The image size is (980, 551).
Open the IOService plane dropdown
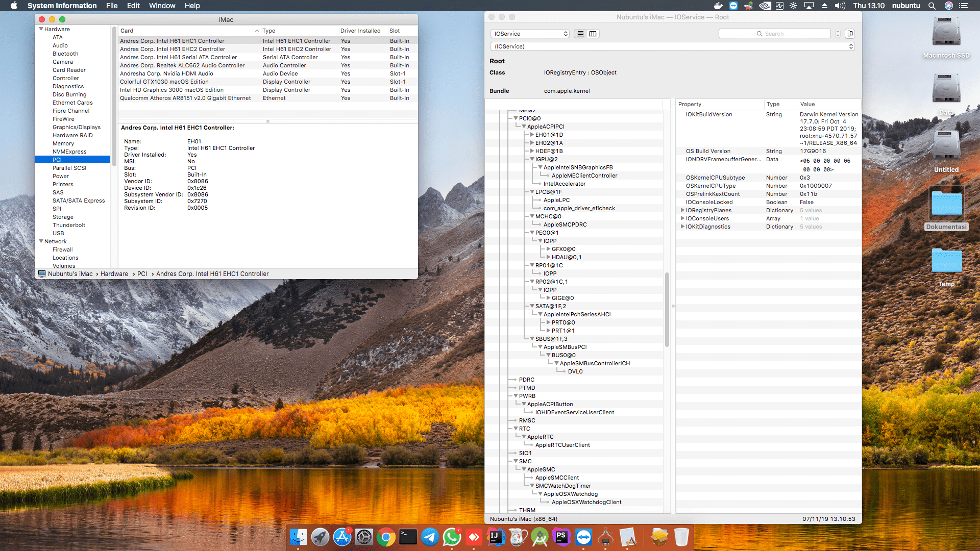[x=530, y=34]
